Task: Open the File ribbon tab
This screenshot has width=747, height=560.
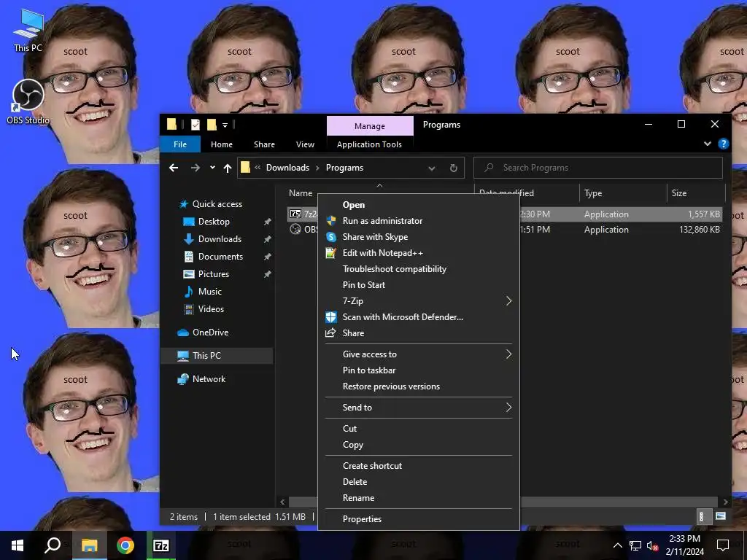Action: click(x=180, y=144)
